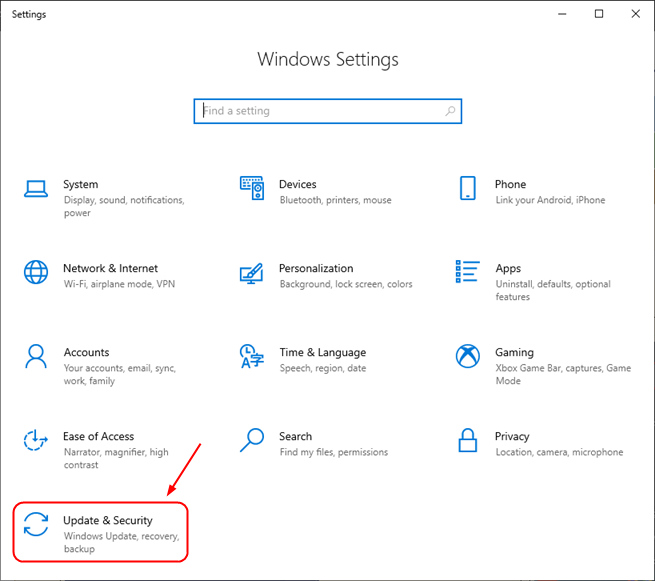Screen dimensions: 655x581
Task: Click "Wi-Fi, airplane mode, VPN" description
Action: (x=119, y=284)
